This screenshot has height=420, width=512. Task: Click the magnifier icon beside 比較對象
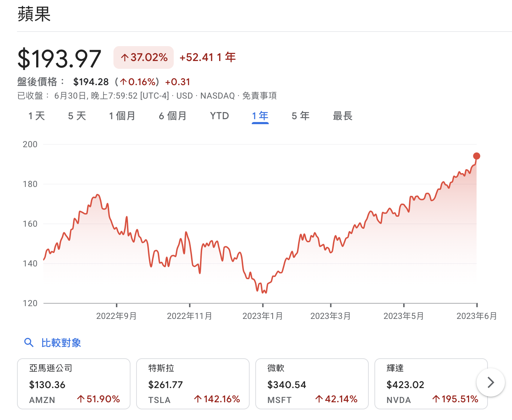29,343
